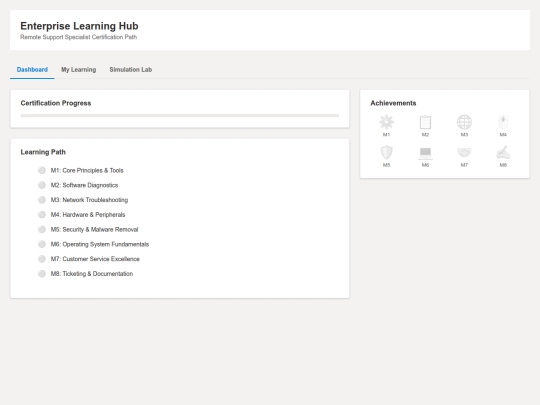Open the My Learning tab
Screen dimensions: 540x405
(x=79, y=70)
